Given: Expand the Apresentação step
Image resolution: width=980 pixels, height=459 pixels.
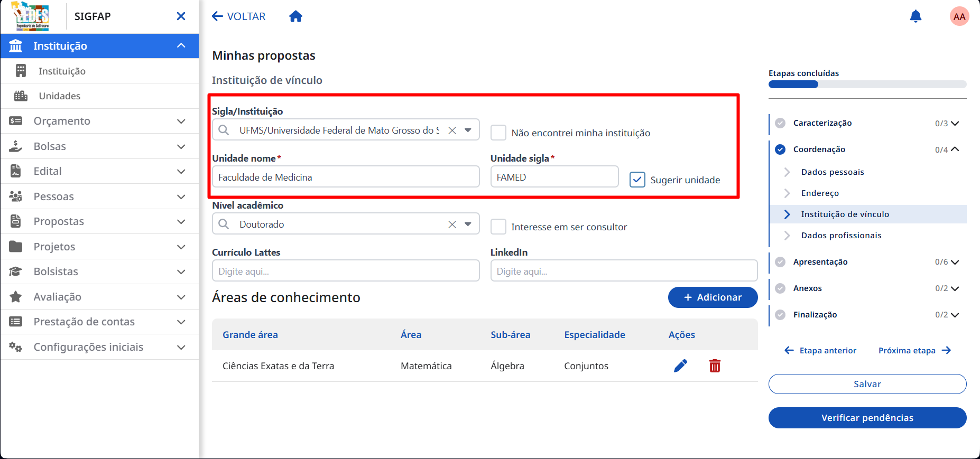Looking at the screenshot, I should 955,262.
